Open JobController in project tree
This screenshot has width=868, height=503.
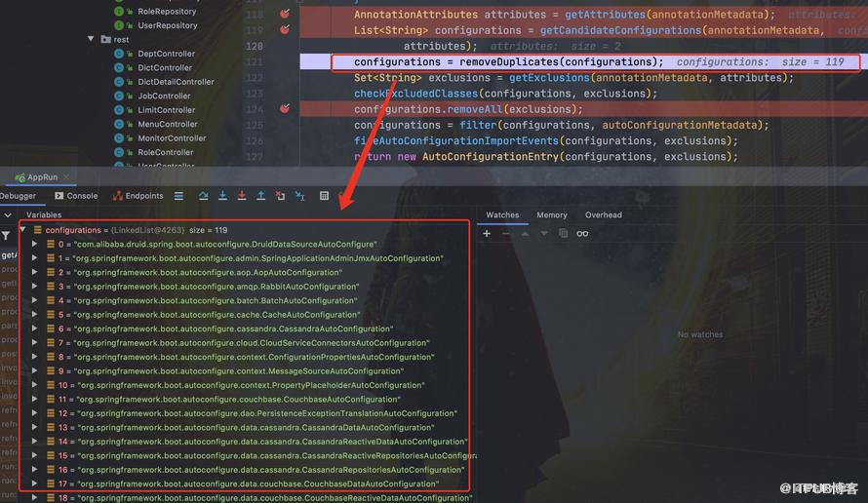pos(164,96)
